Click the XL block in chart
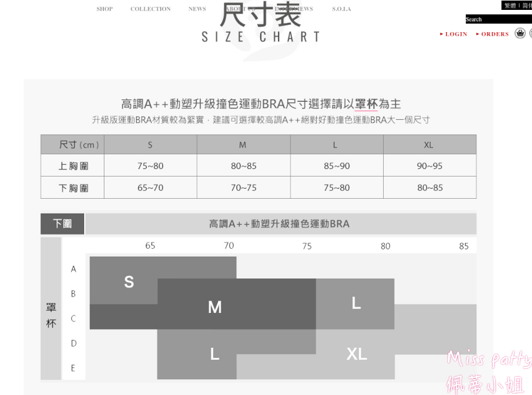Screen dimensions: 532x395 [x=355, y=354]
